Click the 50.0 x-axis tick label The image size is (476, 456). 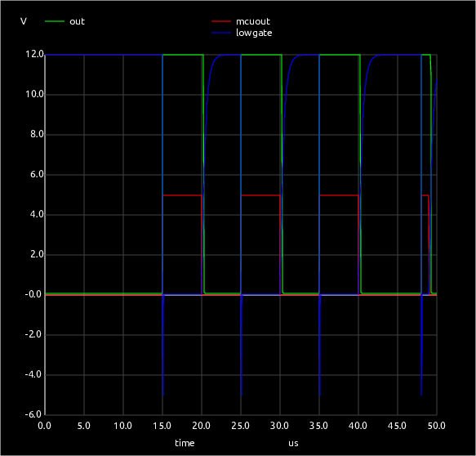tap(437, 426)
